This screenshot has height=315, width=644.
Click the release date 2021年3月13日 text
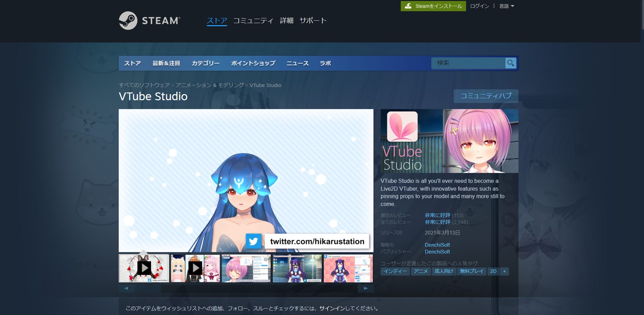[442, 233]
